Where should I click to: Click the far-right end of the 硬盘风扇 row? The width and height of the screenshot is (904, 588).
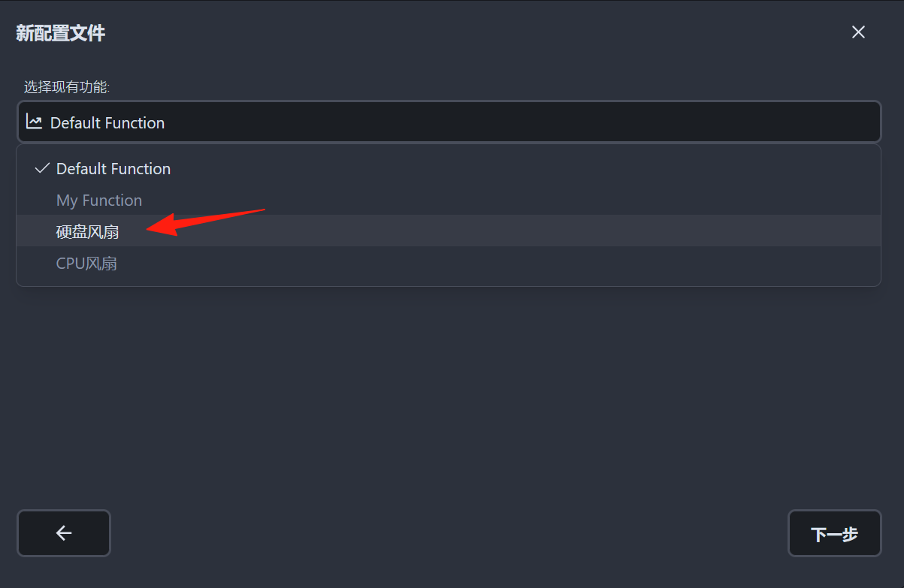(x=857, y=231)
